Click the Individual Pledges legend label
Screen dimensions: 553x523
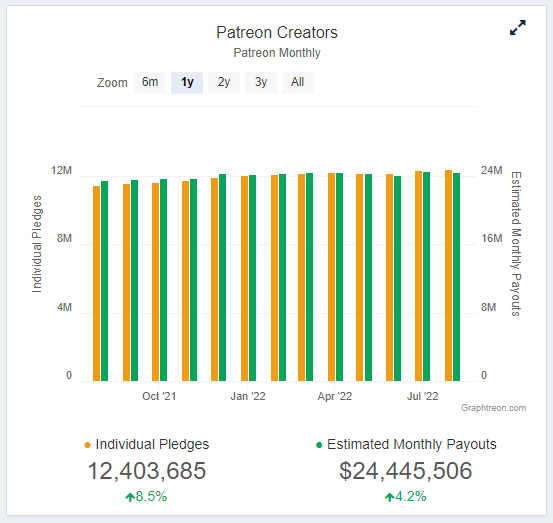152,444
